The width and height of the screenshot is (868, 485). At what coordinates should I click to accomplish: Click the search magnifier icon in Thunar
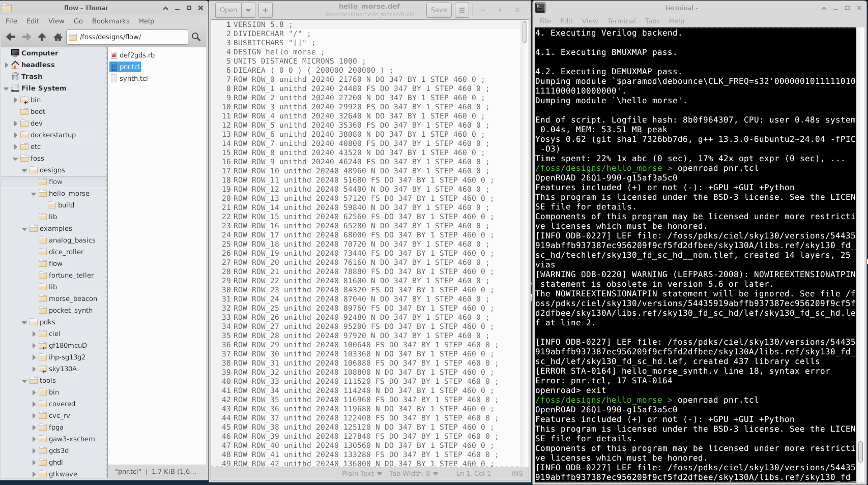(x=196, y=37)
